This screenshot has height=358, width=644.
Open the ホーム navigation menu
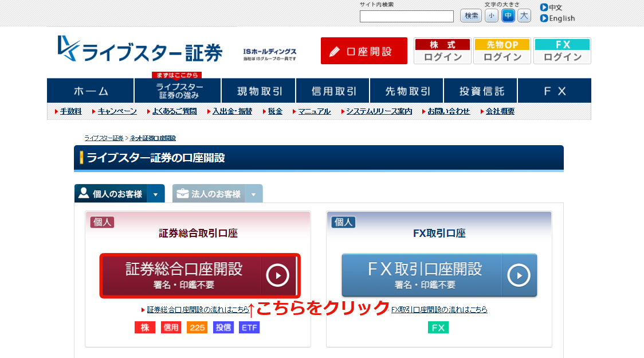pyautogui.click(x=91, y=91)
